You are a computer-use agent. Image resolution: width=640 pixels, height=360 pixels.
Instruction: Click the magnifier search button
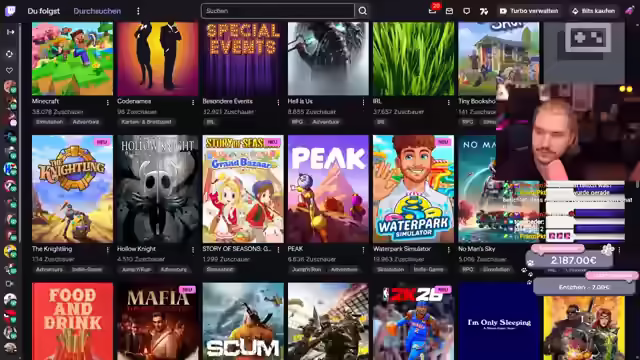[362, 11]
